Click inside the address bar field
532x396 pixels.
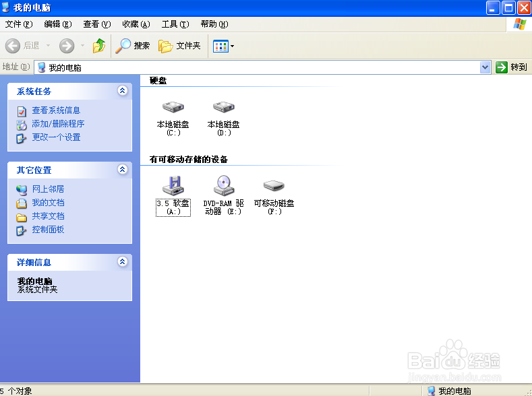[262, 67]
